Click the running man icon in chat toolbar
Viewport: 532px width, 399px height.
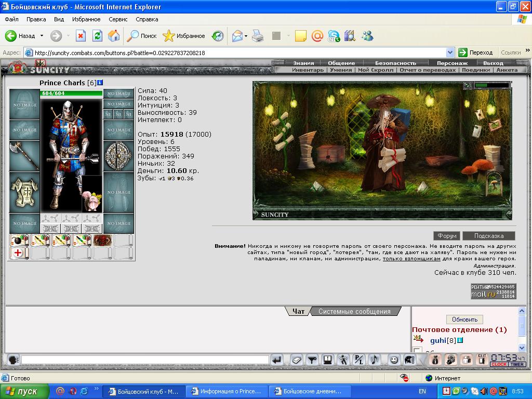point(343,360)
